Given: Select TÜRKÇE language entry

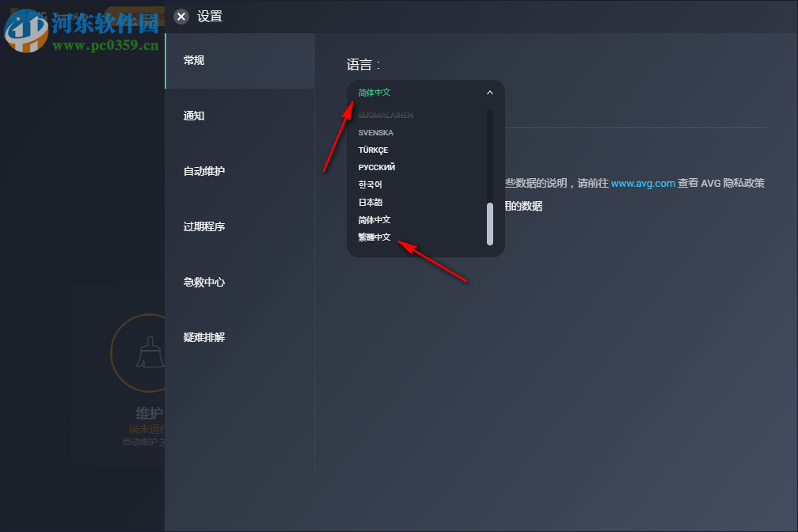Looking at the screenshot, I should [x=374, y=150].
